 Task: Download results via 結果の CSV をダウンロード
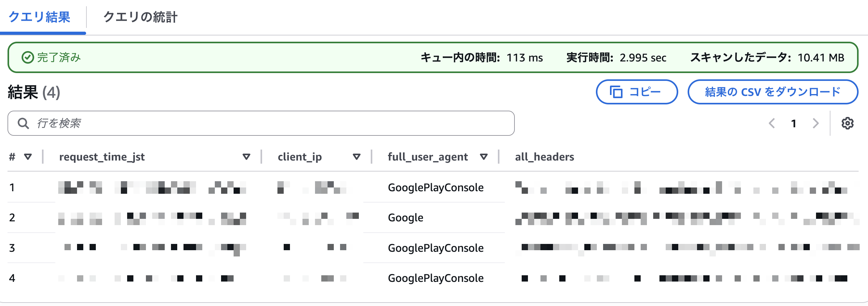tap(772, 92)
